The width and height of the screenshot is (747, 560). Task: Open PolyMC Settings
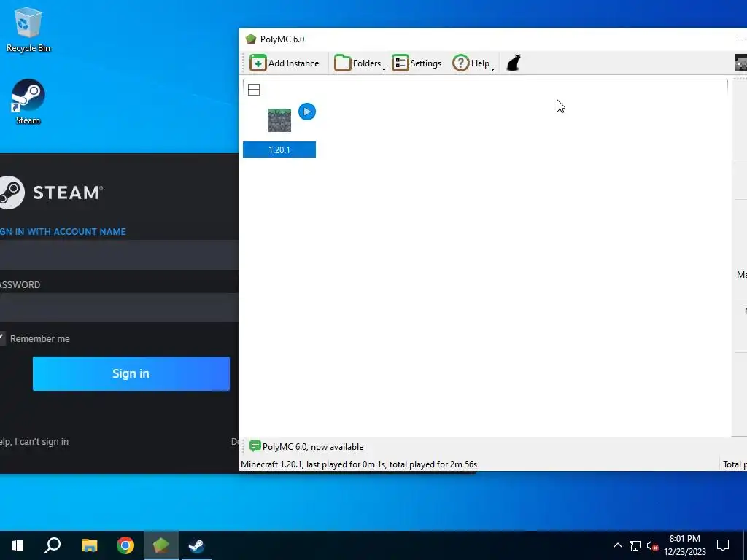tap(417, 63)
